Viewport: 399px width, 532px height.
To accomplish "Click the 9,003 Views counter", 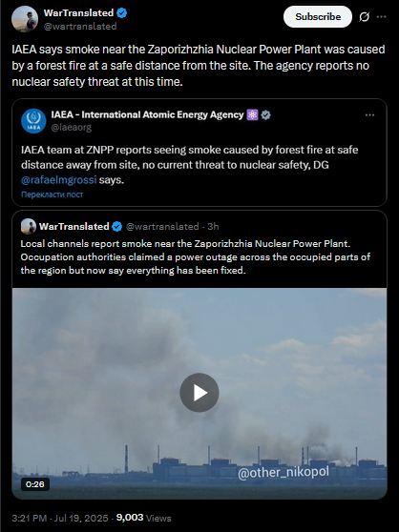I will click(143, 518).
